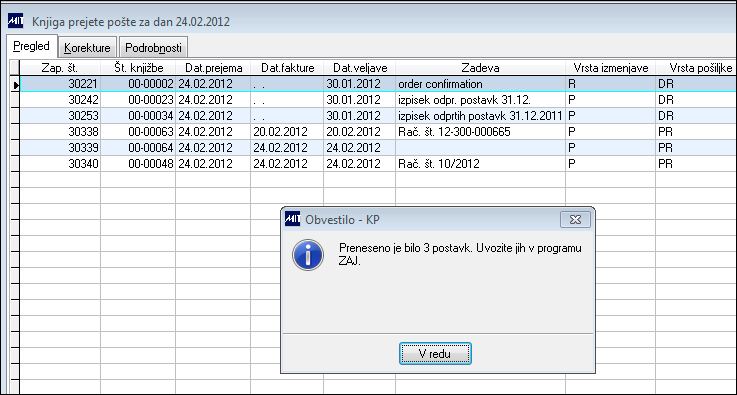This screenshot has height=395, width=737.
Task: Click the row selector box for row 30242
Action: [x=15, y=100]
